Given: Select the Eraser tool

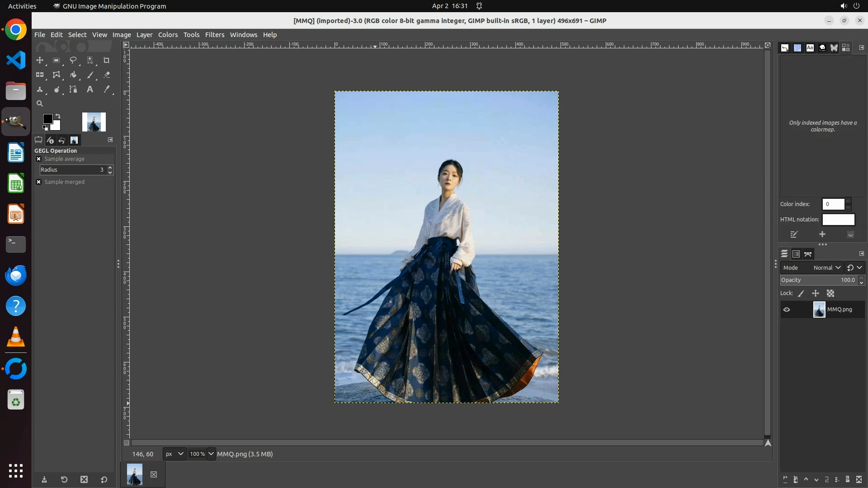Looking at the screenshot, I should (x=107, y=75).
